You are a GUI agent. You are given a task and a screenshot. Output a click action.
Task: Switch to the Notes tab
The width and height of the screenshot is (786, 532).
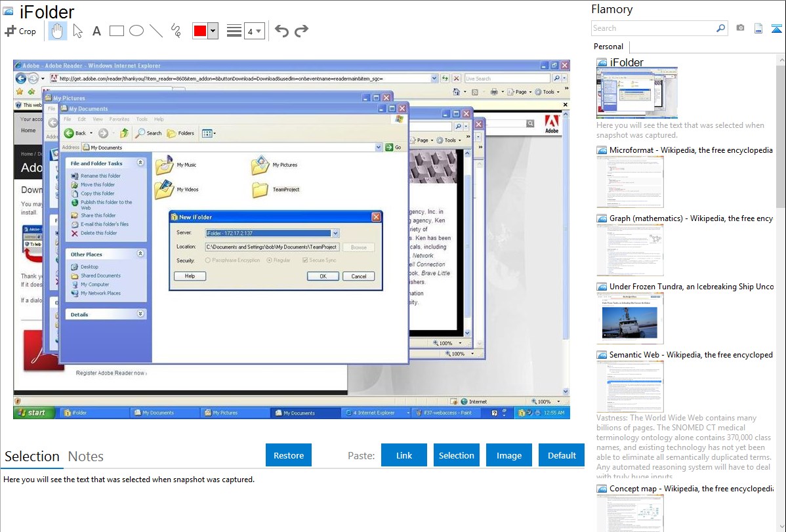86,457
